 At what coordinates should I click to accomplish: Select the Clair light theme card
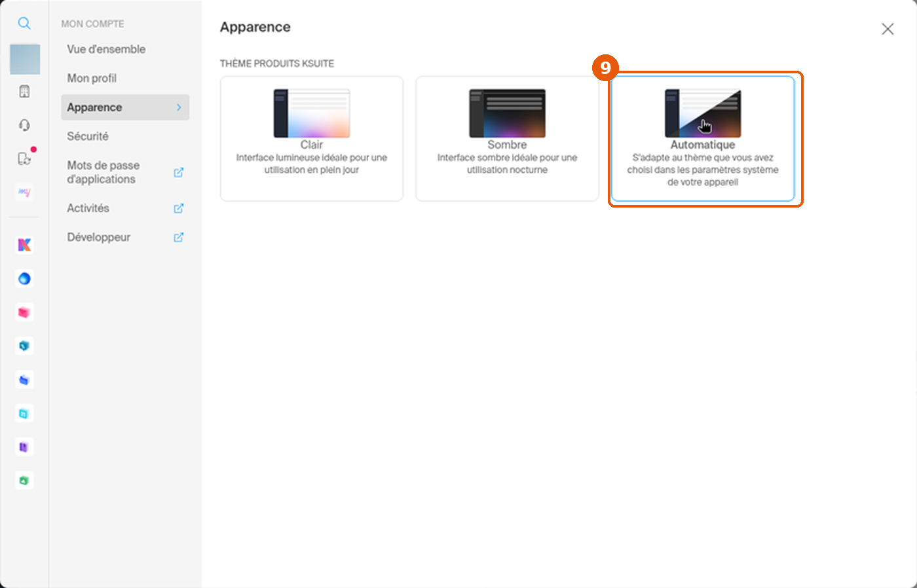pos(312,139)
